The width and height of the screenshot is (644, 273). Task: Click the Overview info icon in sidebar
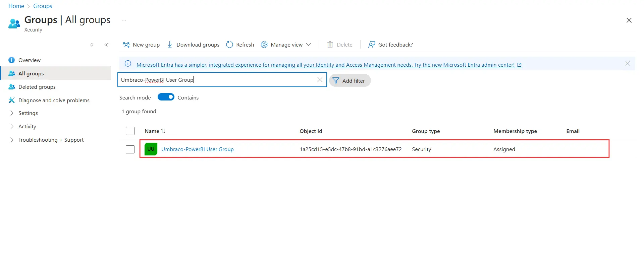pos(12,60)
